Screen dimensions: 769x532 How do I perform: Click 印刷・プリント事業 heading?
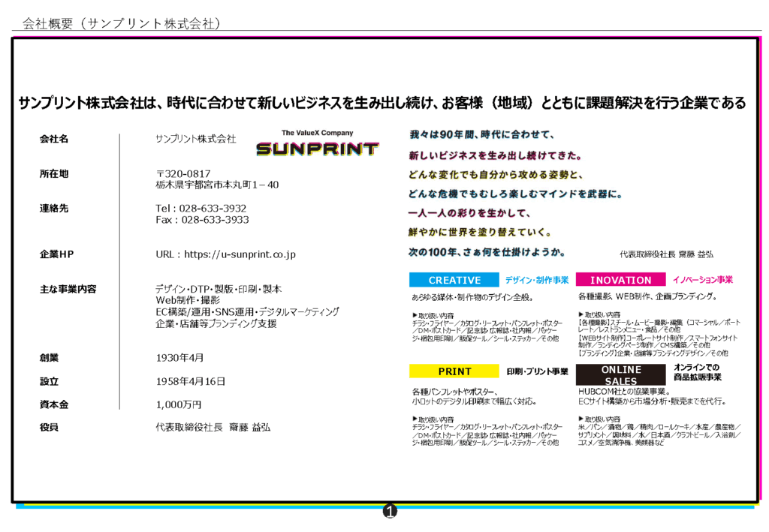pyautogui.click(x=537, y=372)
